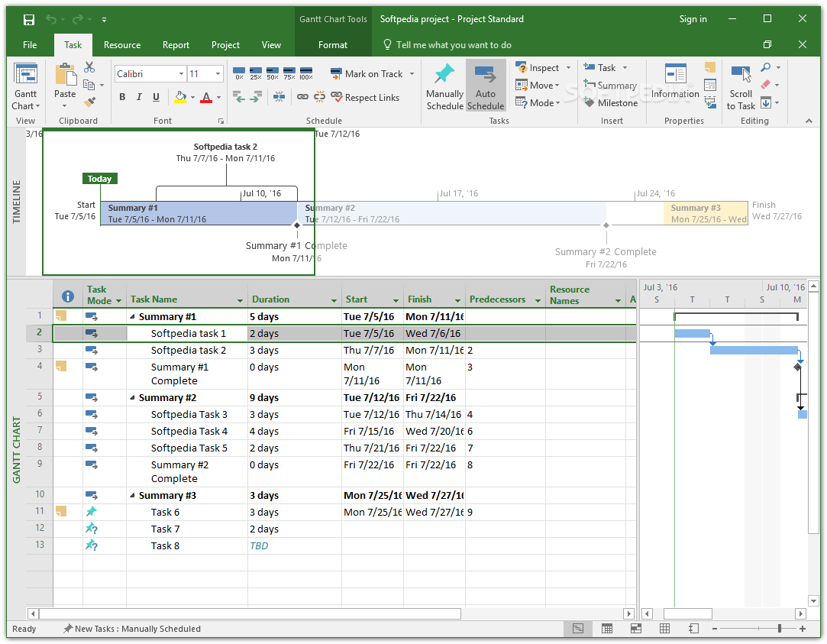Click Add to Timeline icon in Properties

click(x=710, y=102)
